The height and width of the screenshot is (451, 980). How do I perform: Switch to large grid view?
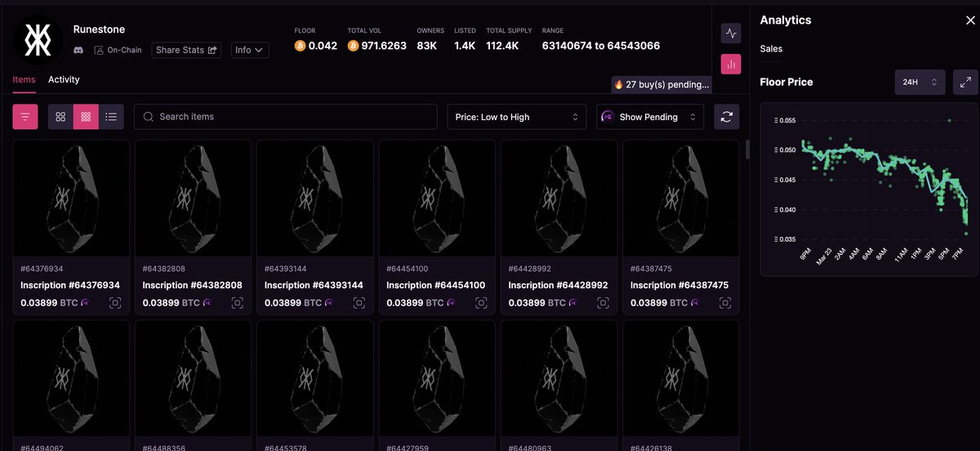[x=60, y=117]
